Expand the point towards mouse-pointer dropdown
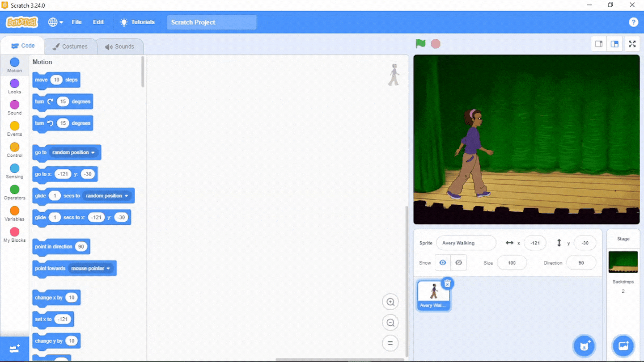 (91, 268)
